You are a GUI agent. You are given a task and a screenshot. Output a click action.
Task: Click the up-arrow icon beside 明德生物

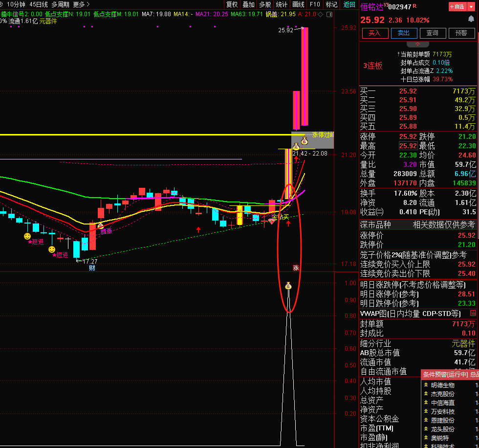pyautogui.click(x=426, y=385)
